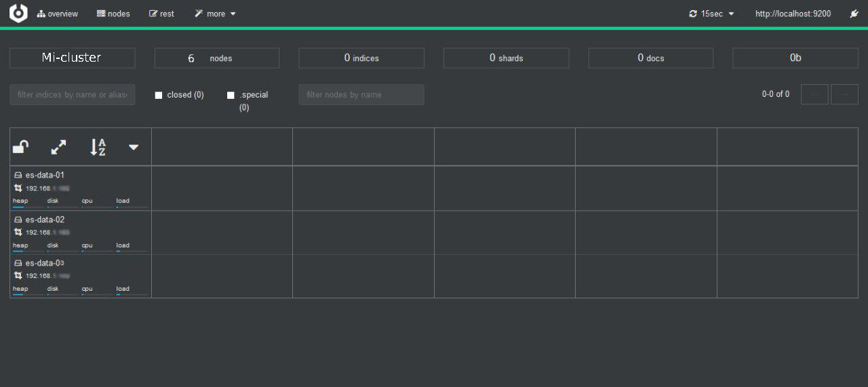Image resolution: width=868 pixels, height=387 pixels.
Task: Click the heap usage bar for es-data-01
Action: 28,207
